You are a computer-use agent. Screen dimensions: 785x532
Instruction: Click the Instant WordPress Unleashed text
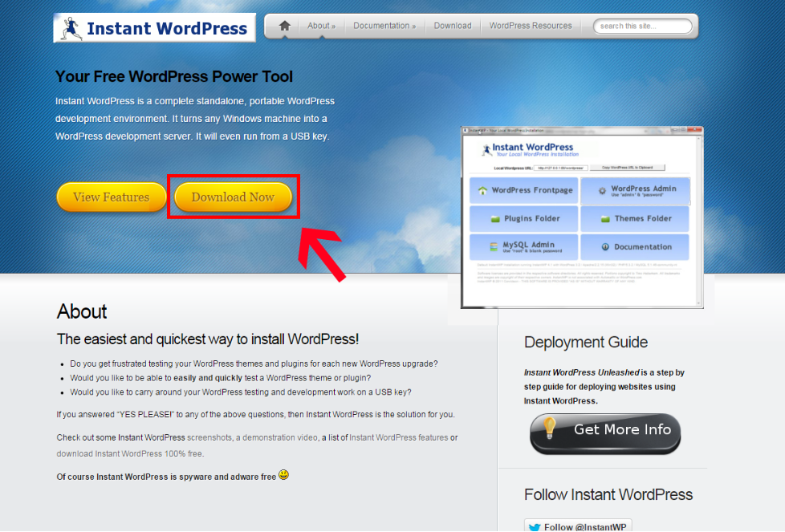coord(582,372)
